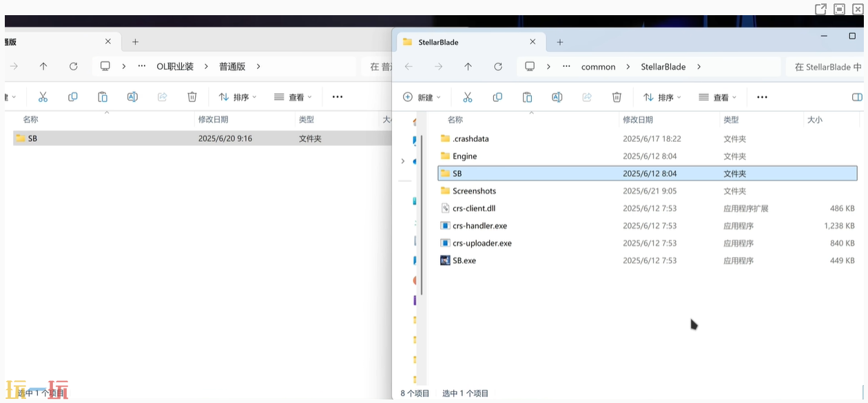
Task: Go forward in StellarBlade window
Action: pyautogui.click(x=438, y=67)
